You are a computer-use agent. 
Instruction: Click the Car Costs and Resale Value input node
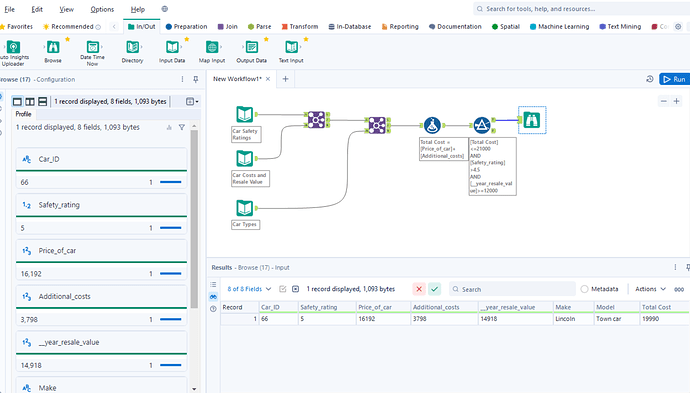pos(245,158)
